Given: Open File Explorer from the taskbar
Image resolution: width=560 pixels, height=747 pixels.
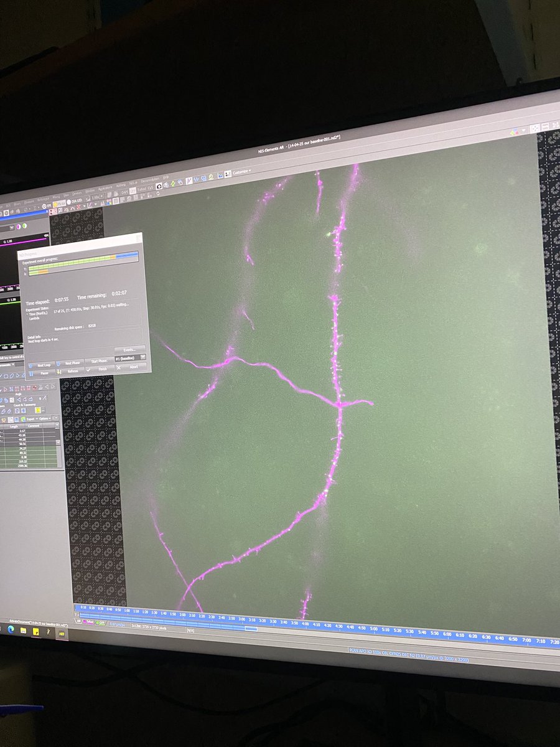Looking at the screenshot, I should (x=23, y=630).
